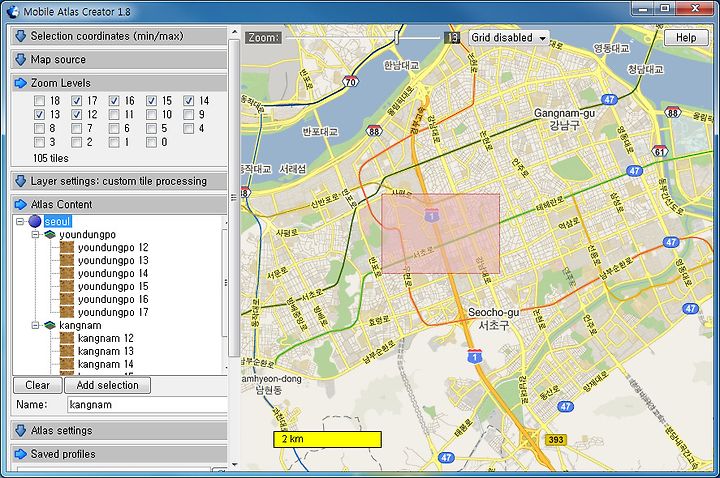Click the youndungpo 17 map tile icon
Screen dimensions: 720x478
(x=67, y=312)
